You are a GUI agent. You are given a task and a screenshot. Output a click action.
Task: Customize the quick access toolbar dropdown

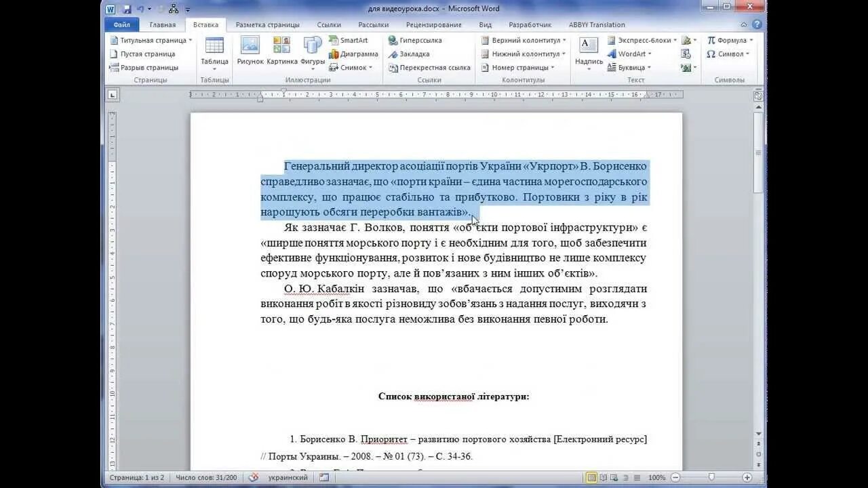click(188, 9)
